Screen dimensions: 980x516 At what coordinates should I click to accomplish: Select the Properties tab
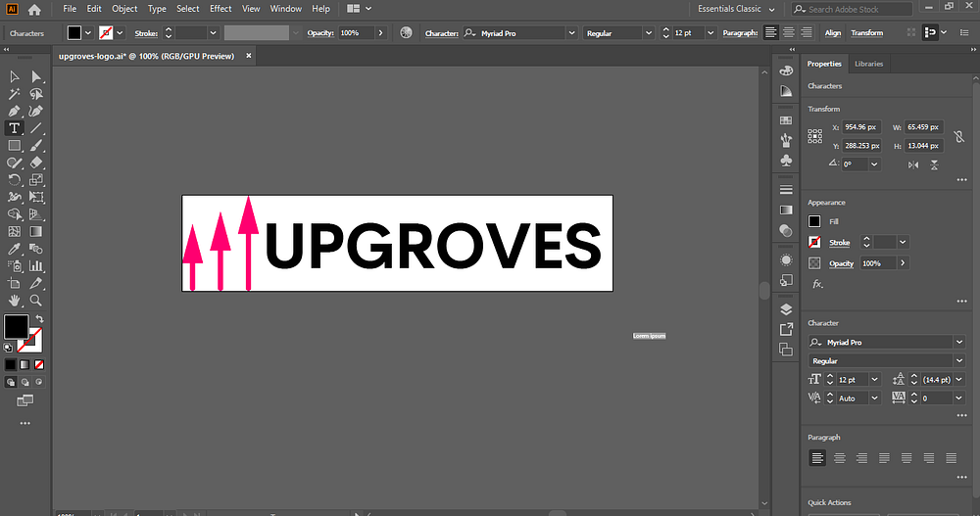[x=824, y=64]
